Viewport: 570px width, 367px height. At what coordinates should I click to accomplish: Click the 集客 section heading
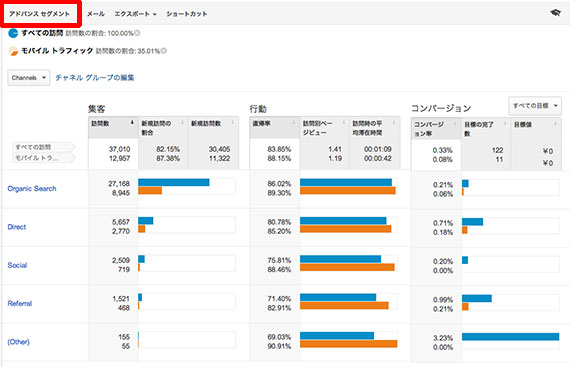coord(97,109)
